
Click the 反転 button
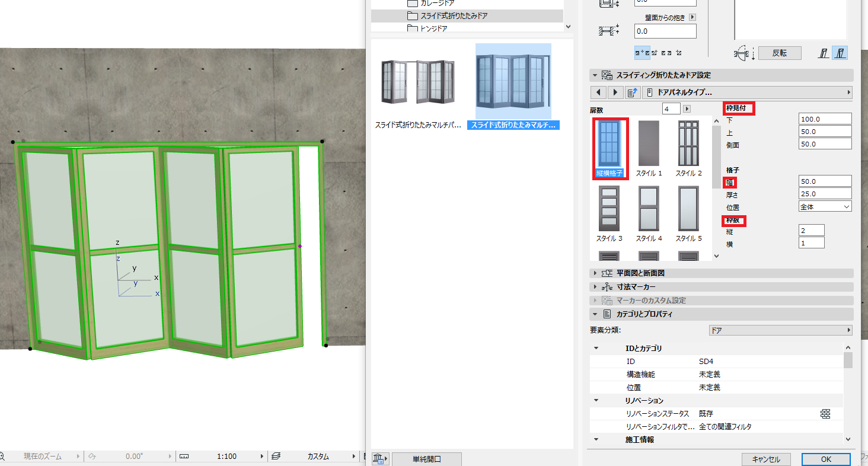780,53
